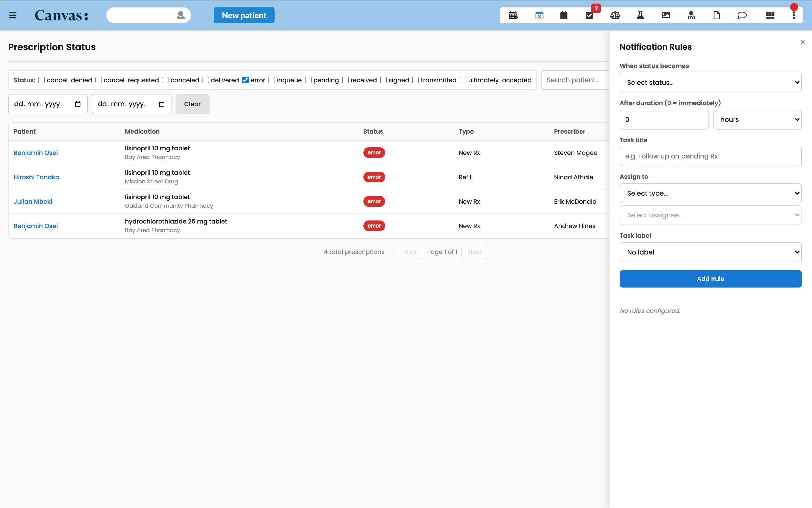Click Steven Magee prescriber cell

click(x=576, y=153)
